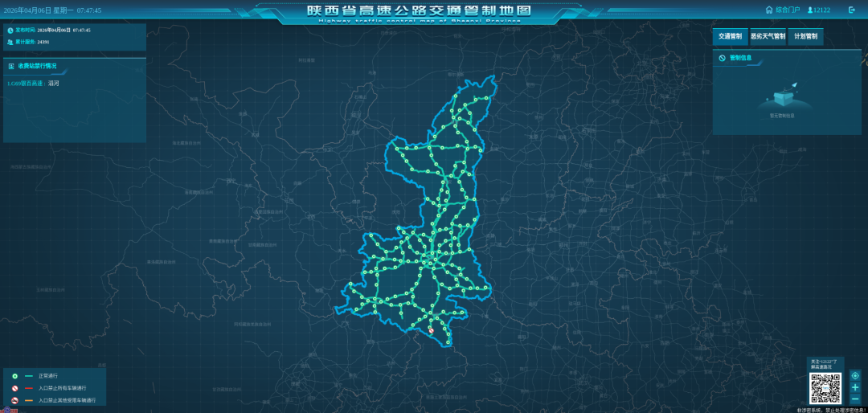The height and width of the screenshot is (413, 868).
Task: Log out using the exit icon
Action: click(851, 10)
